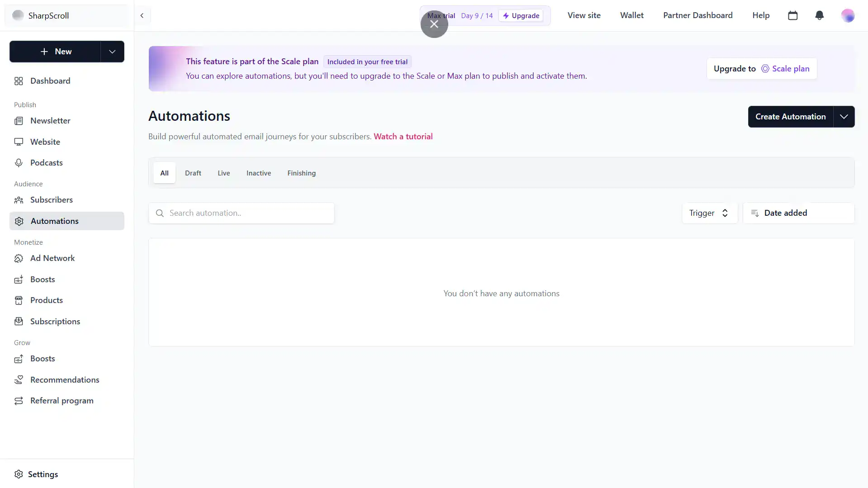Dismiss overlay with the round X button
The width and height of the screenshot is (868, 488).
click(x=434, y=24)
